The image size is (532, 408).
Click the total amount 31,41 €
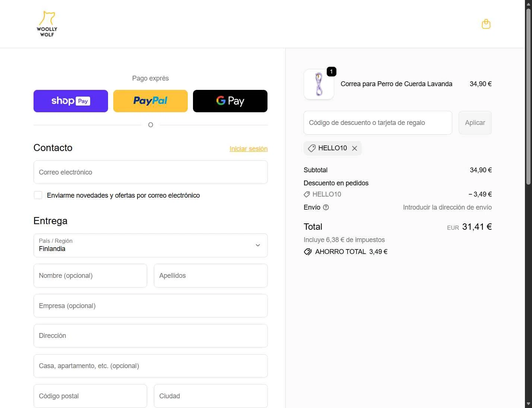(x=477, y=227)
